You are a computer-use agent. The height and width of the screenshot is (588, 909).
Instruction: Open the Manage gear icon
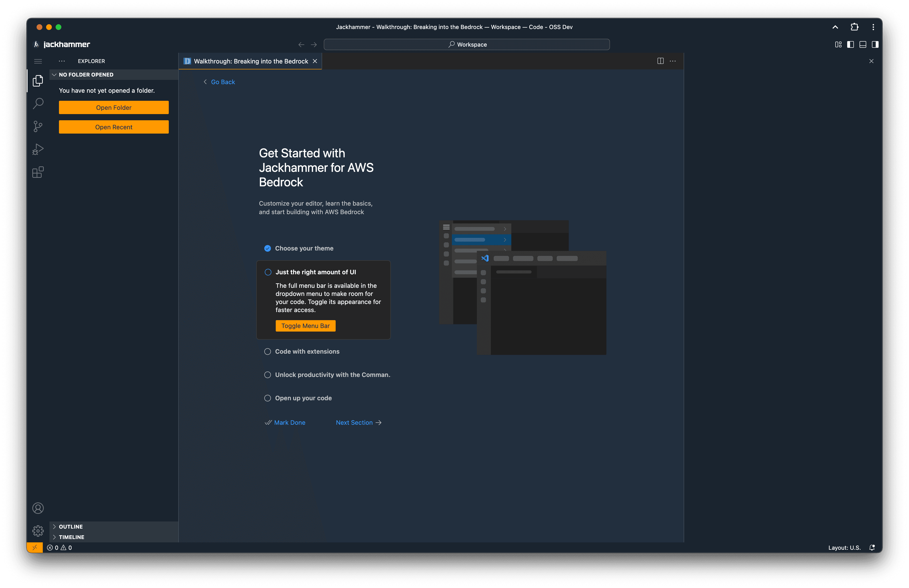pos(38,530)
